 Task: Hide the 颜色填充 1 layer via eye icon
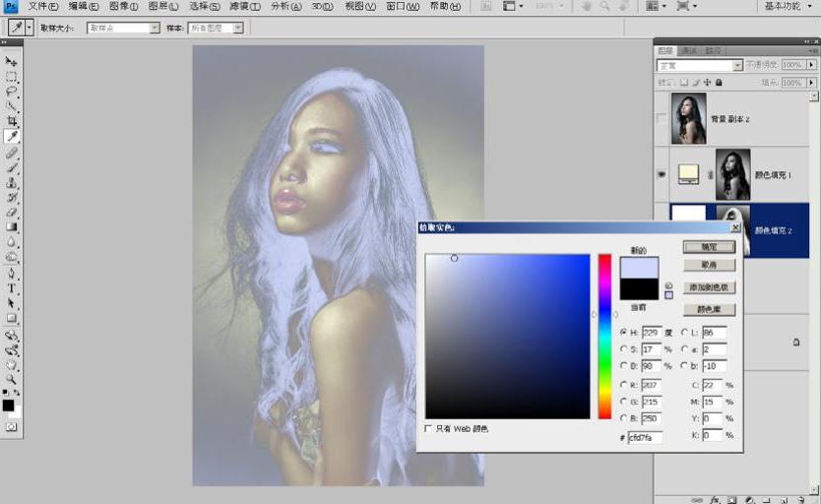662,174
